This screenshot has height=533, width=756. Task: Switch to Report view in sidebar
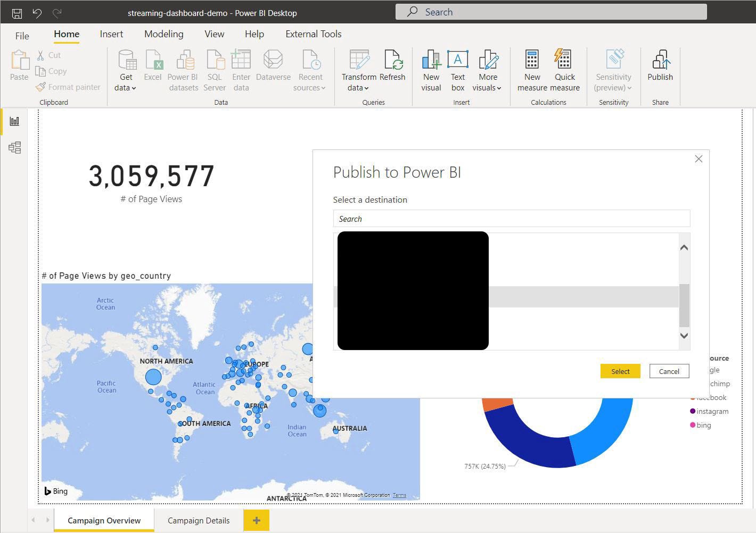coord(14,121)
